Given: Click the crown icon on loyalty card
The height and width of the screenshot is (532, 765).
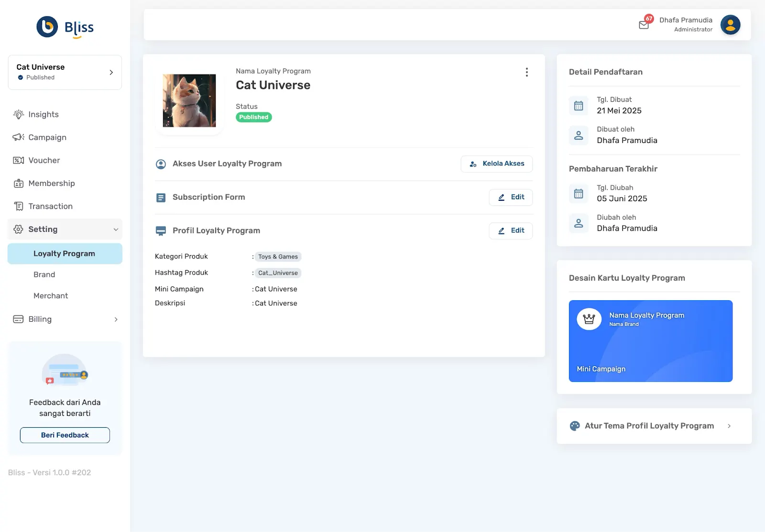Looking at the screenshot, I should pyautogui.click(x=589, y=319).
